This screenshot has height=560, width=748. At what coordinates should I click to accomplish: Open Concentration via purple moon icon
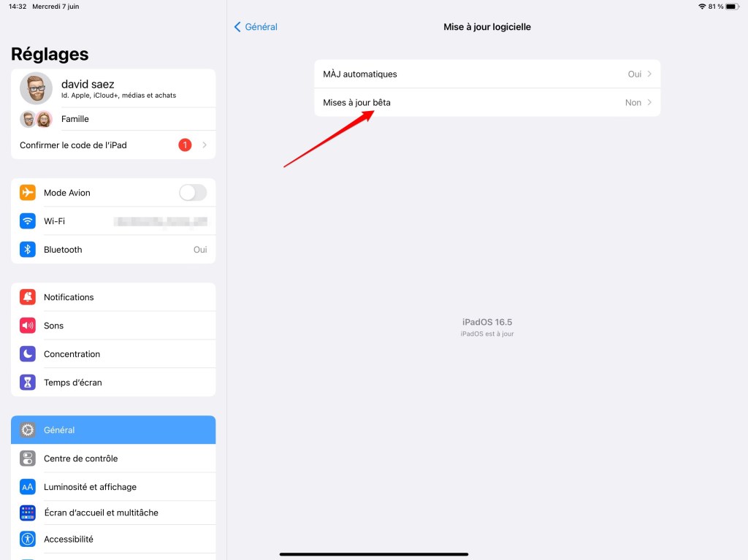tap(28, 354)
